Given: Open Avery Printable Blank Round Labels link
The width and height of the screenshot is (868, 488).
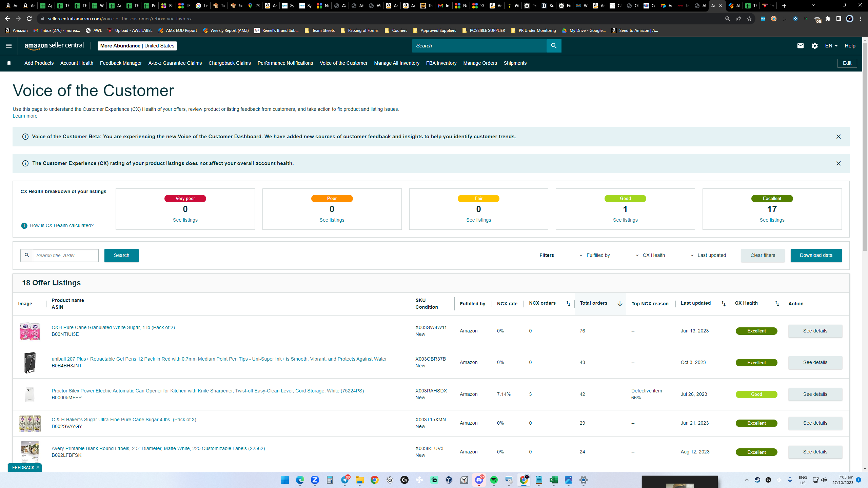Looking at the screenshot, I should pos(158,448).
